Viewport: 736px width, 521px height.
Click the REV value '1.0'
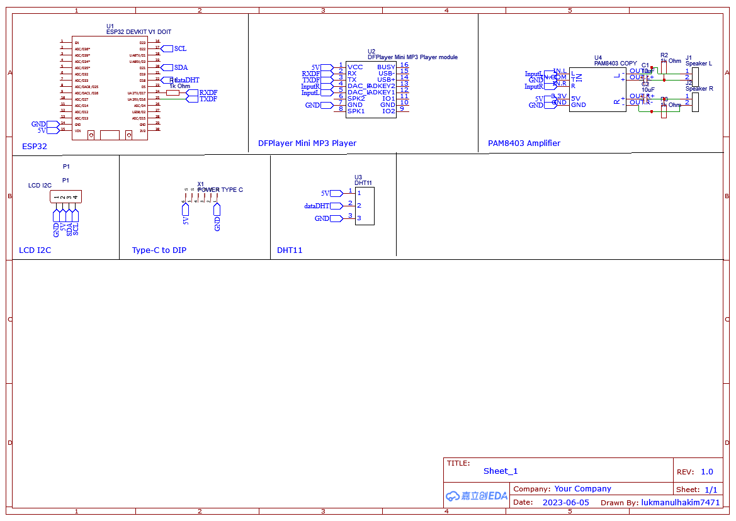tap(707, 472)
